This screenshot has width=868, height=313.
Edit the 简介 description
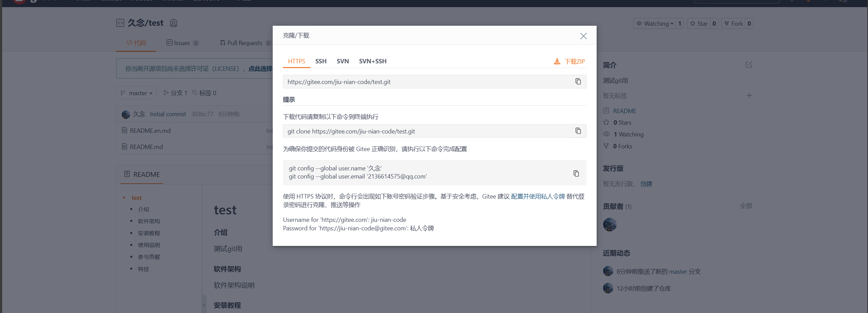749,64
